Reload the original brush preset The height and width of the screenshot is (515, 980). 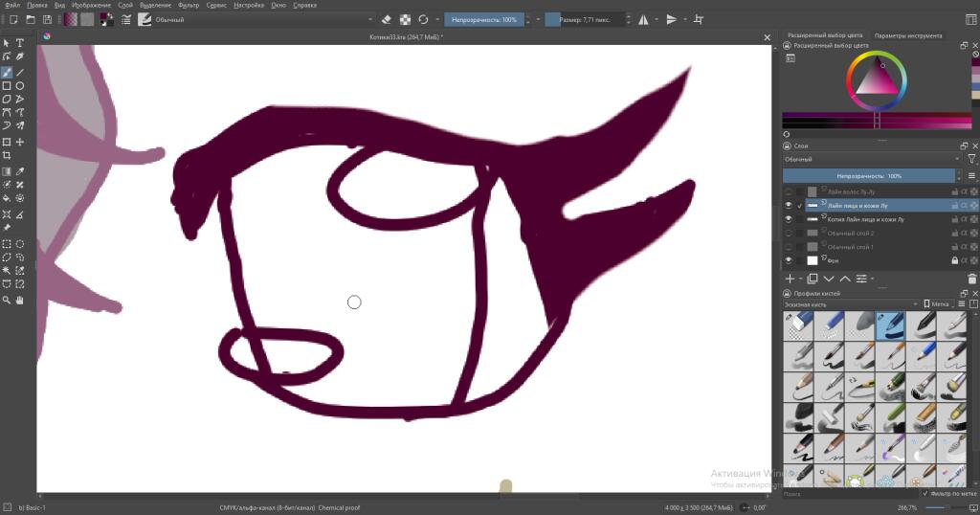point(423,20)
